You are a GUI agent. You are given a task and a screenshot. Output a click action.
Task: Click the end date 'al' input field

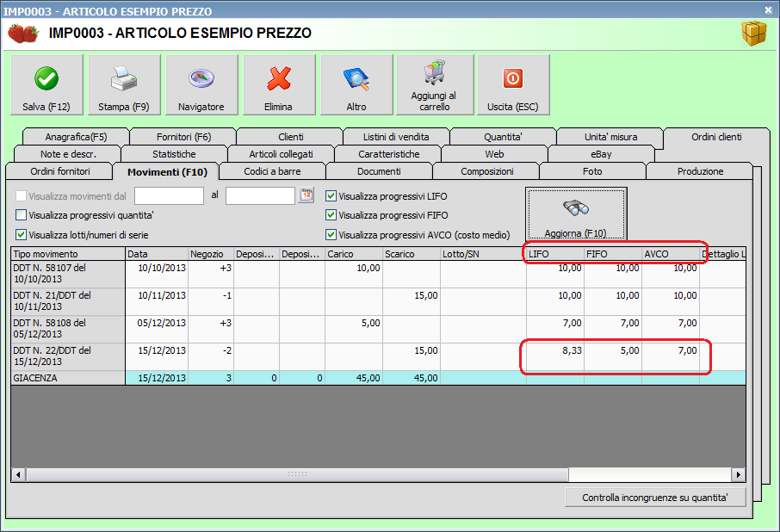[x=260, y=196]
